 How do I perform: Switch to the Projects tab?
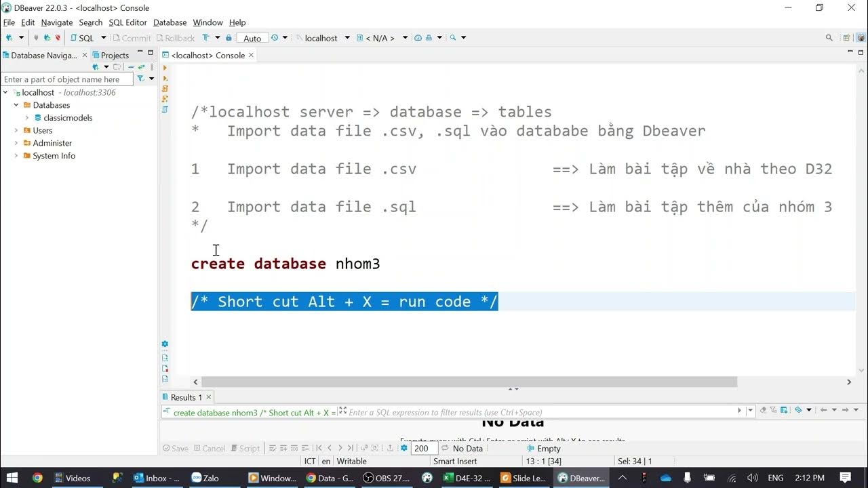pos(110,56)
